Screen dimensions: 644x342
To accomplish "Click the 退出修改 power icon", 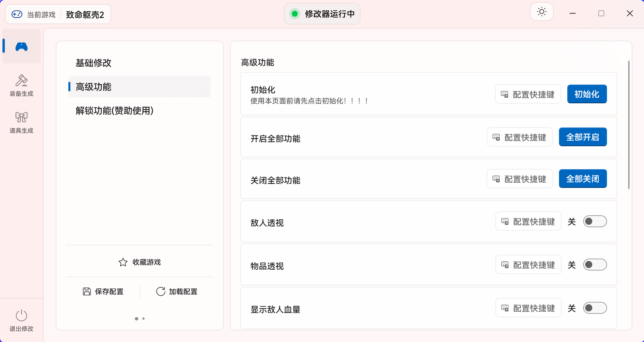I will (x=21, y=316).
